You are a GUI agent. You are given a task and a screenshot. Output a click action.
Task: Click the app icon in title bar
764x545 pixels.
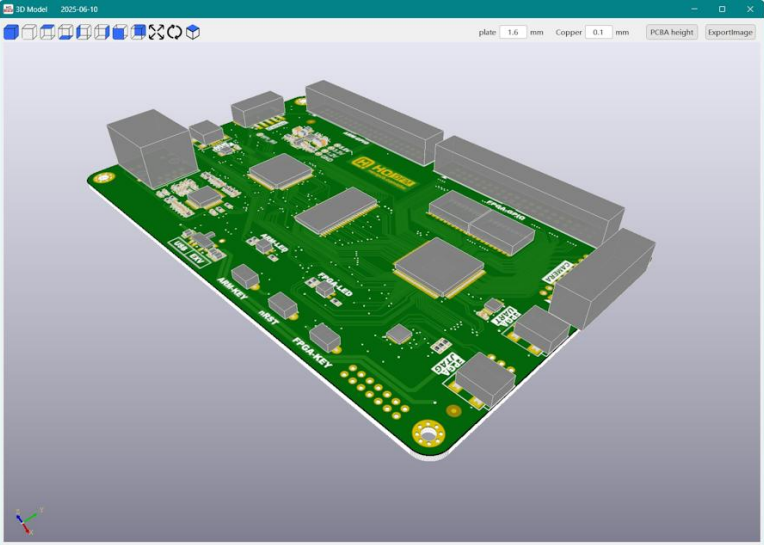(x=8, y=8)
